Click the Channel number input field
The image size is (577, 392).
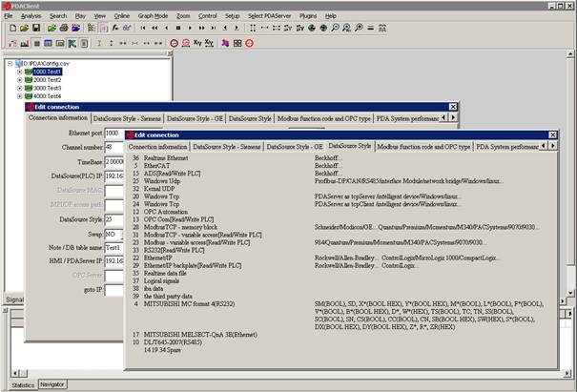click(x=114, y=147)
